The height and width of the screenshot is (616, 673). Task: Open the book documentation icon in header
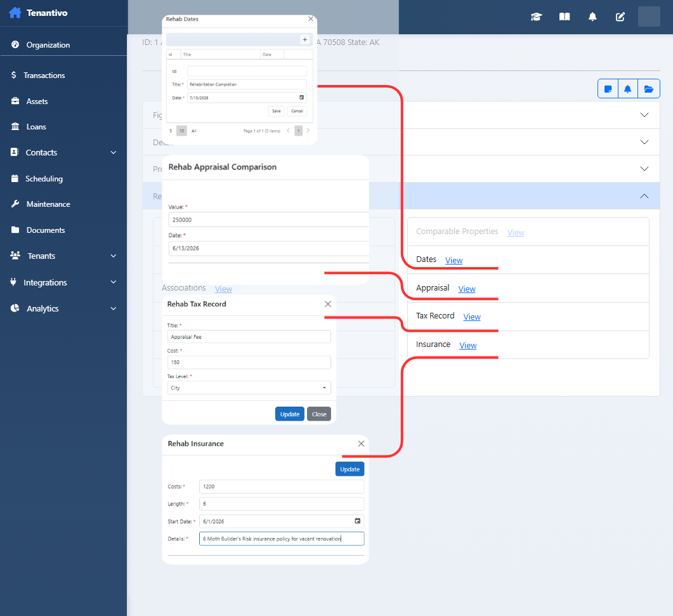(565, 16)
